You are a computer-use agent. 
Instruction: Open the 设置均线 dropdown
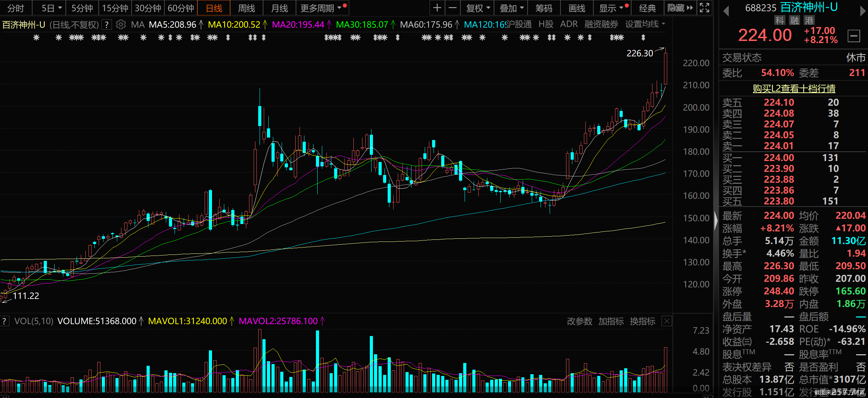coord(645,24)
